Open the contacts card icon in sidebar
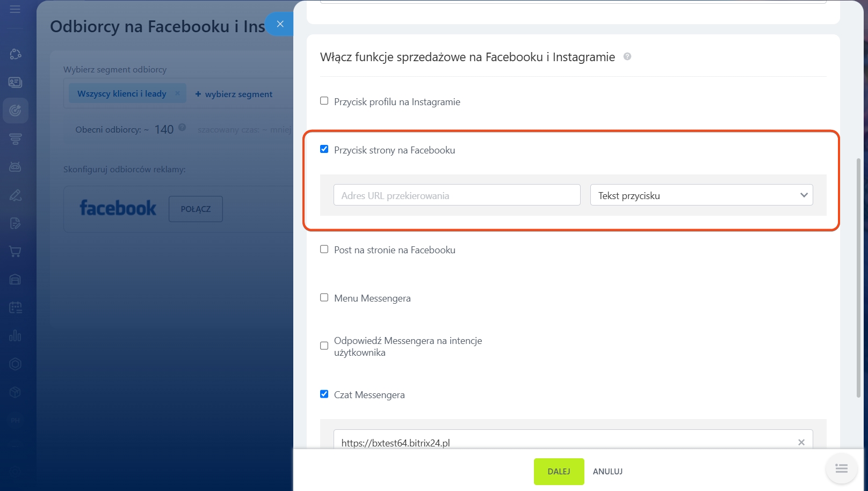Screen dimensions: 868x491 [x=15, y=82]
